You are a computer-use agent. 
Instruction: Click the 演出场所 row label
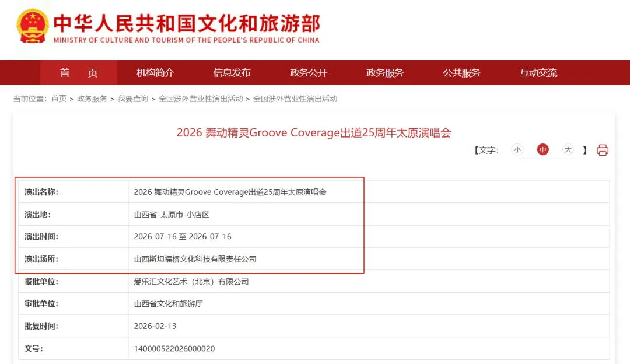pos(41,259)
